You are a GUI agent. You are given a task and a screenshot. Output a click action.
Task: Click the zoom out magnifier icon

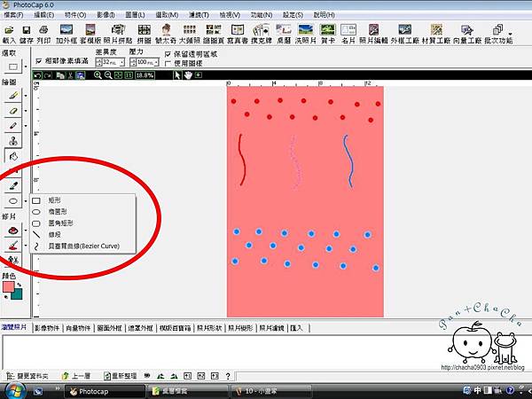click(108, 75)
